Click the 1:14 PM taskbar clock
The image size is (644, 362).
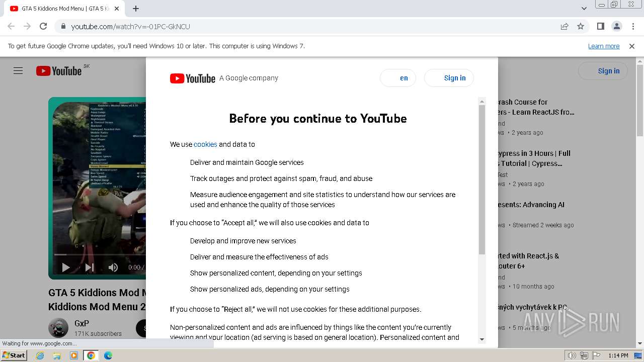click(x=618, y=355)
